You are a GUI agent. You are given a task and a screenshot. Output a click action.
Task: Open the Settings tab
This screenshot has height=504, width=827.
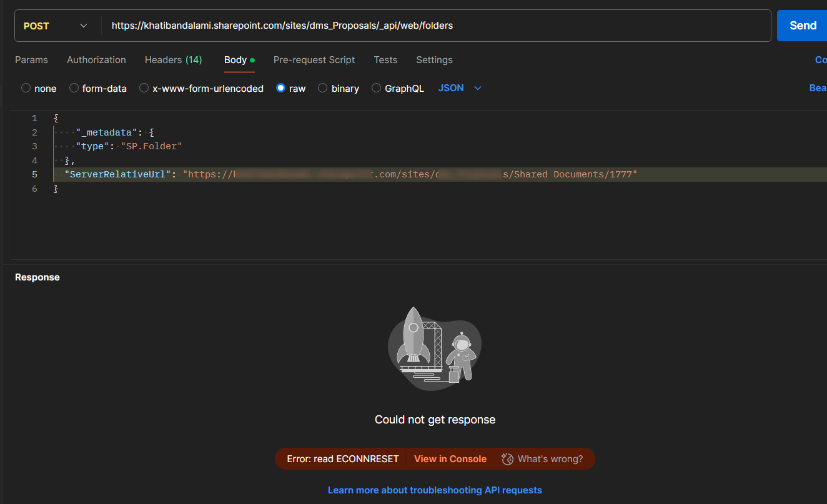click(x=434, y=60)
